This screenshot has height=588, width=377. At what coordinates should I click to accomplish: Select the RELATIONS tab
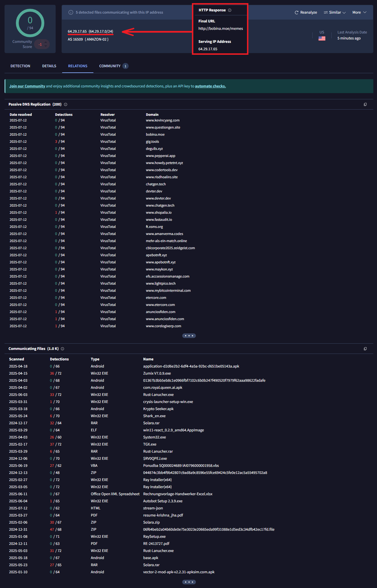[x=78, y=66]
